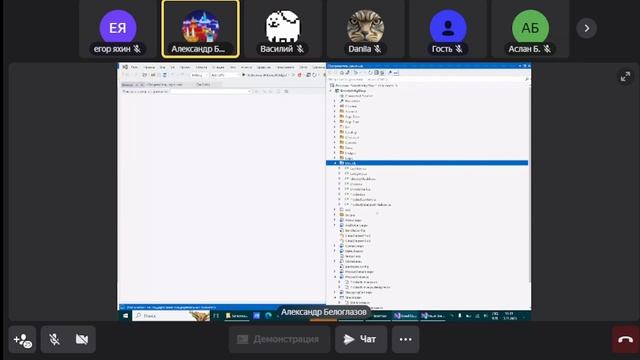Screen dimensions: 640x360
Task: Click the Александр Белоглазов name label
Action: click(324, 312)
